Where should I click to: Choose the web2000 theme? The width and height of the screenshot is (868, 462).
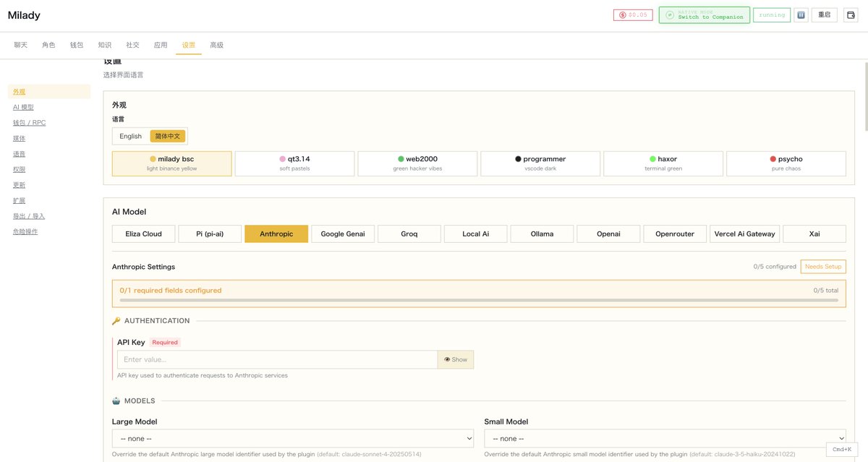pyautogui.click(x=417, y=163)
